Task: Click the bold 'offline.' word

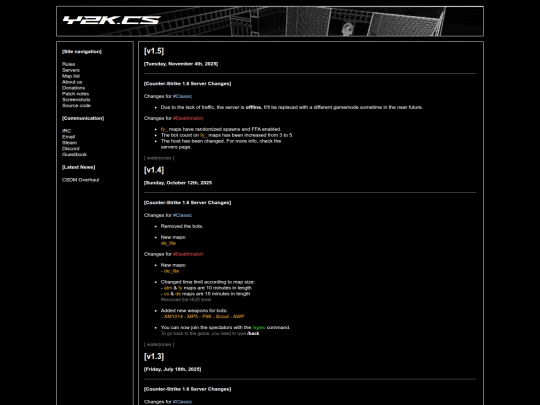Action: 254,107
